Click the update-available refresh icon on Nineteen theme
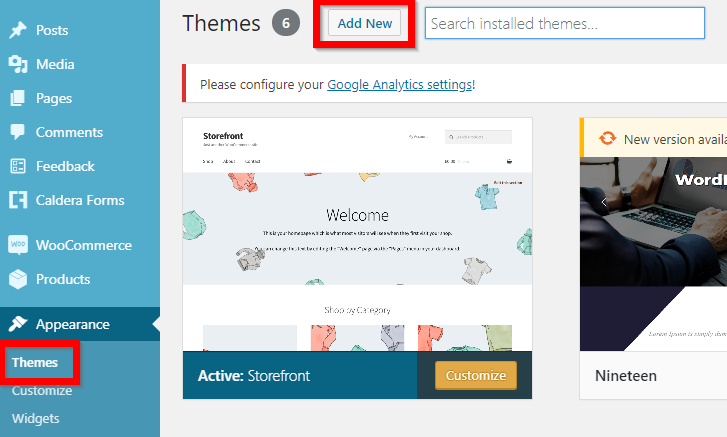This screenshot has height=437, width=727. coord(607,138)
